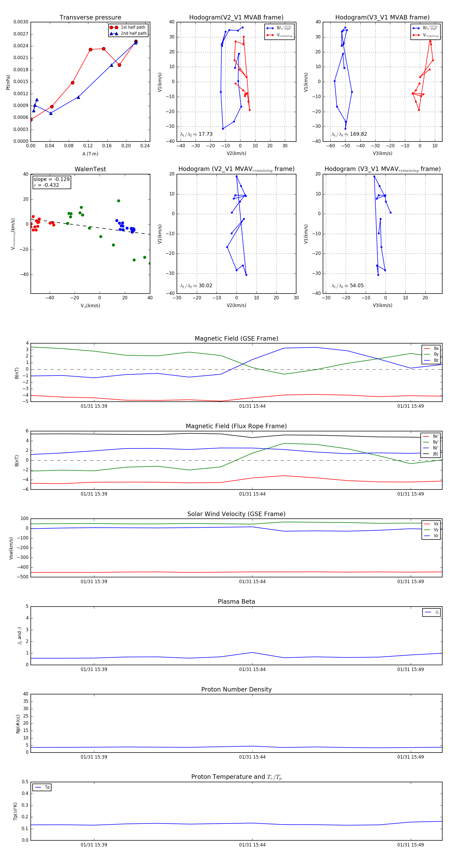Click the 'Transverse pressure' plot title
This screenshot has height=868, width=473.
click(90, 18)
